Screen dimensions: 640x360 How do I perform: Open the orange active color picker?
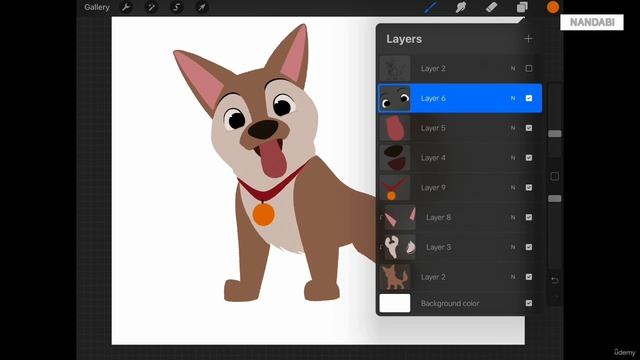pyautogui.click(x=553, y=7)
